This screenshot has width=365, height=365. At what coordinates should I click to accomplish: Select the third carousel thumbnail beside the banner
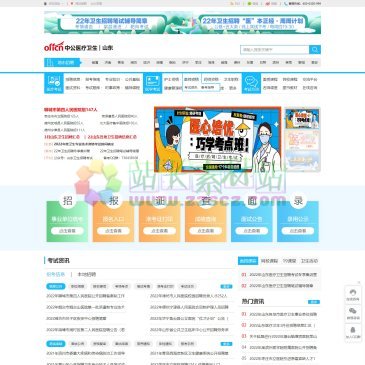coord(302,161)
